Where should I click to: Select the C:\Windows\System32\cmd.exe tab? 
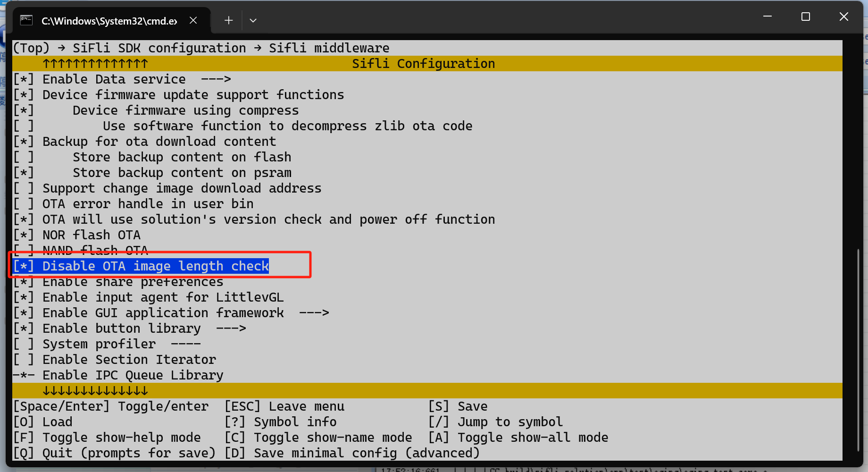111,20
